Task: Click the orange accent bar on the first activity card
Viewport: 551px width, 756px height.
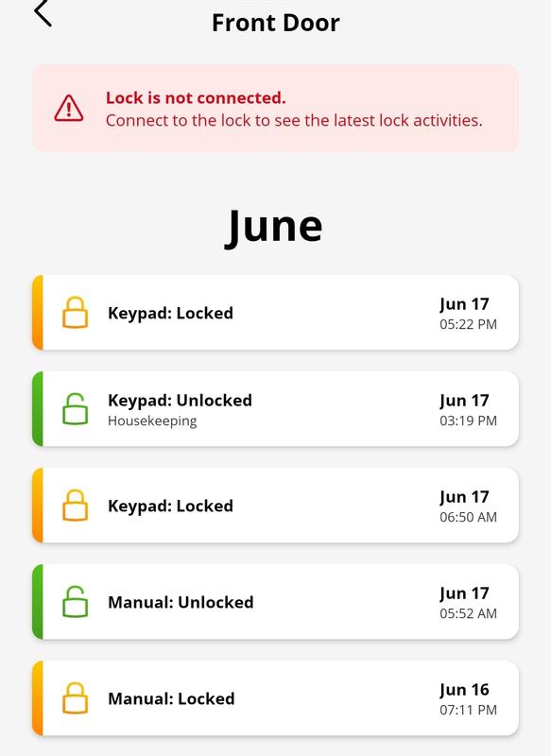Action: coord(39,310)
